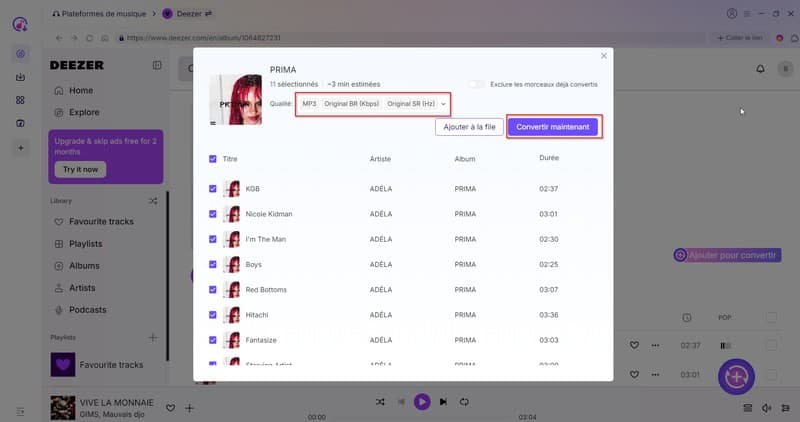
Task: Select the KGB track title
Action: [x=253, y=189]
